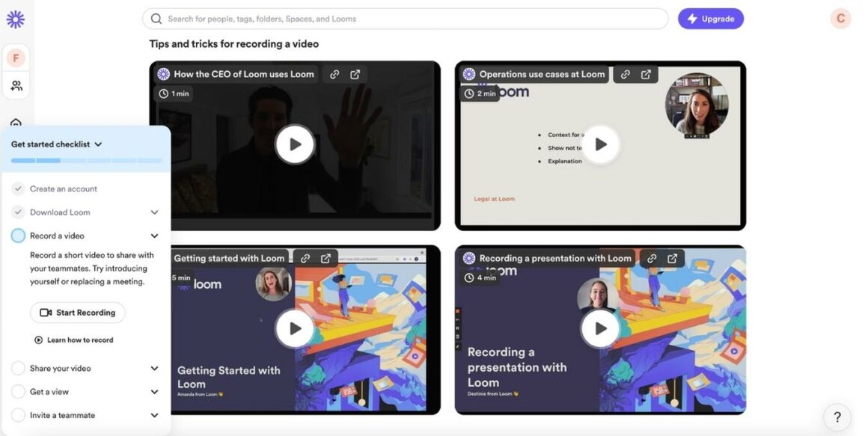868x436 pixels.
Task: Open Operations use cases at Loom title
Action: pyautogui.click(x=542, y=74)
